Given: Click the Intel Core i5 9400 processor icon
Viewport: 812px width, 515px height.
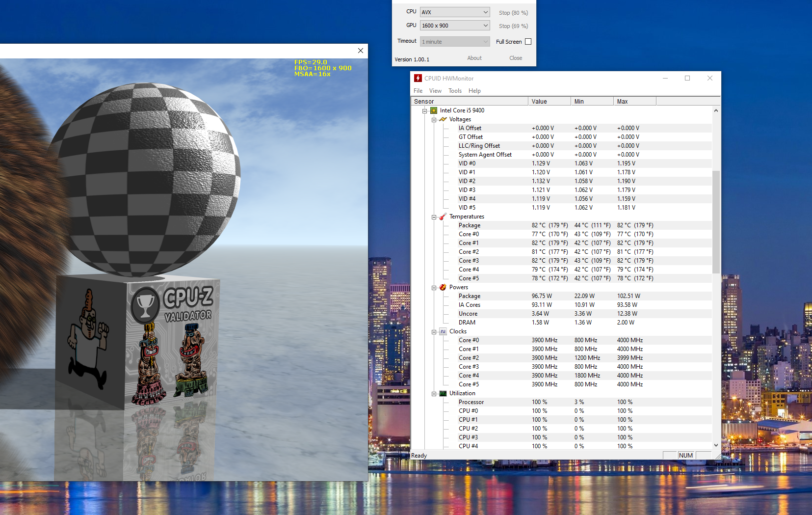Looking at the screenshot, I should click(434, 110).
